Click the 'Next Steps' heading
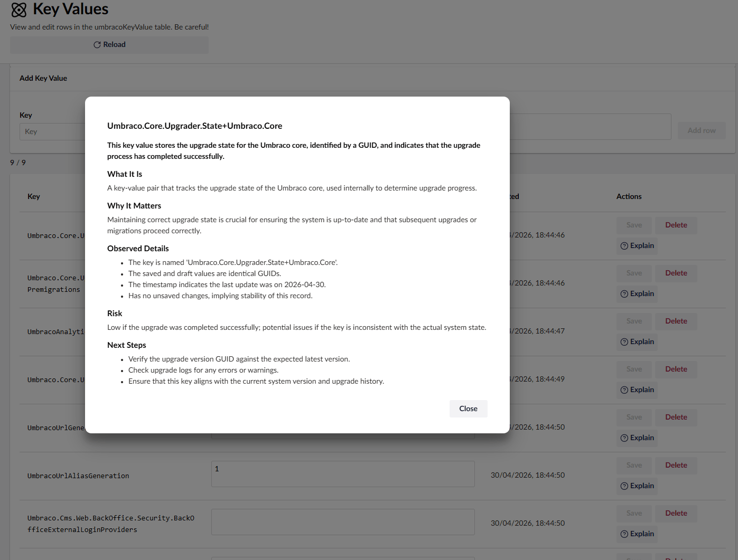Image resolution: width=738 pixels, height=560 pixels. 127,345
